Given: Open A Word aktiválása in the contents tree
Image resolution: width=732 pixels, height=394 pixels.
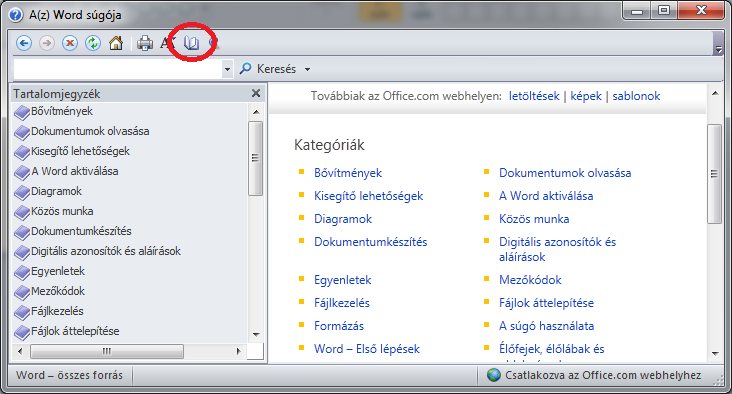Looking at the screenshot, I should point(75,171).
